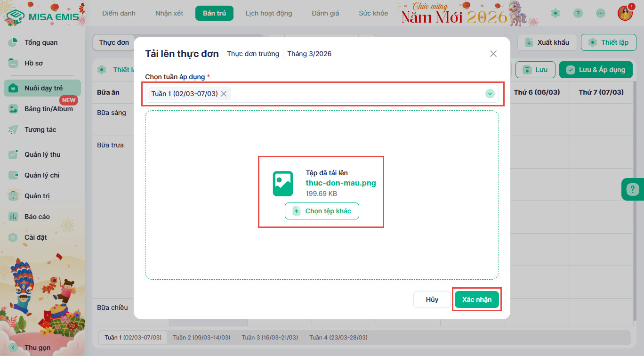Image resolution: width=644 pixels, height=356 pixels.
Task: Select Tuần 2 (09/03-14/03) week tab
Action: point(201,338)
